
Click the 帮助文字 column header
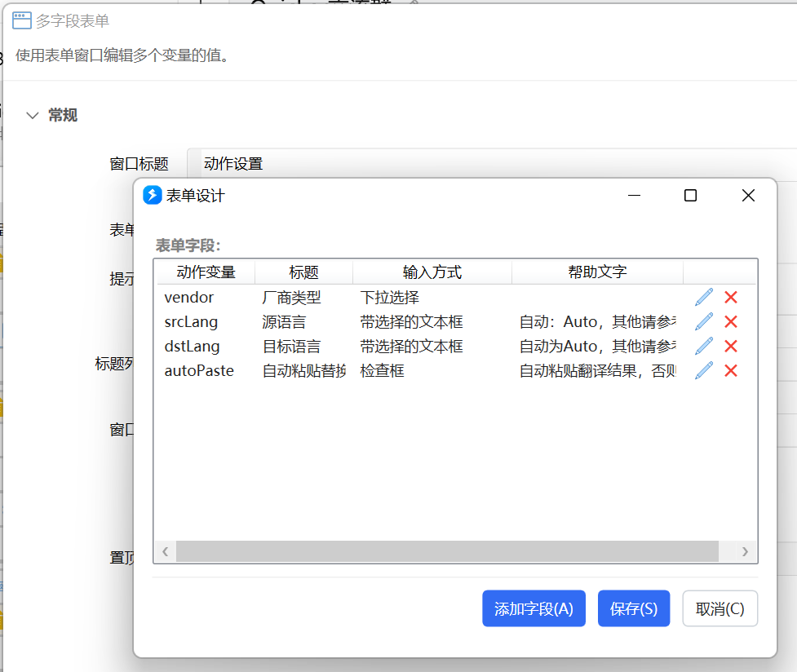pyautogui.click(x=597, y=272)
